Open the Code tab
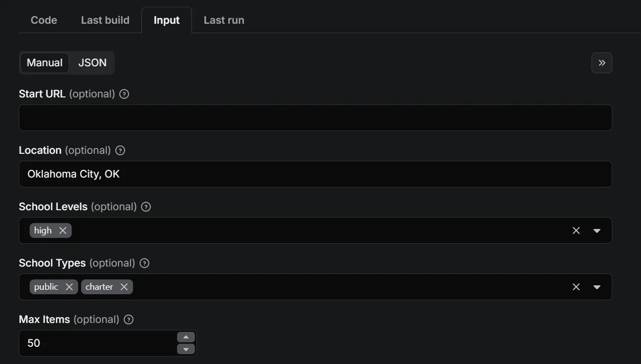641x364 pixels. tap(44, 20)
